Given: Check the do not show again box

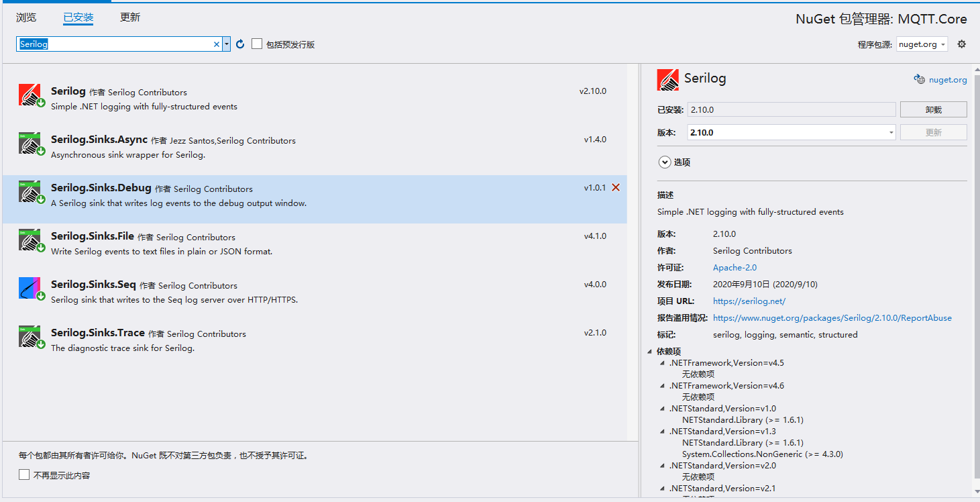Looking at the screenshot, I should coord(24,474).
